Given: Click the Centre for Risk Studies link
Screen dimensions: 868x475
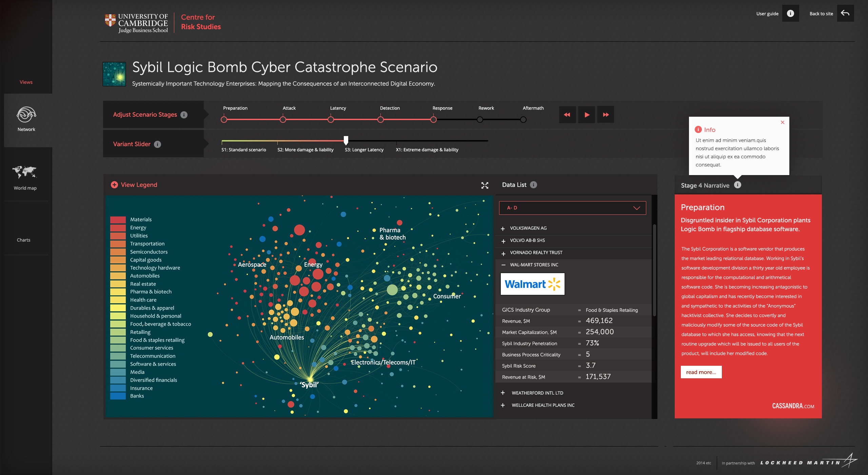Looking at the screenshot, I should pyautogui.click(x=201, y=22).
